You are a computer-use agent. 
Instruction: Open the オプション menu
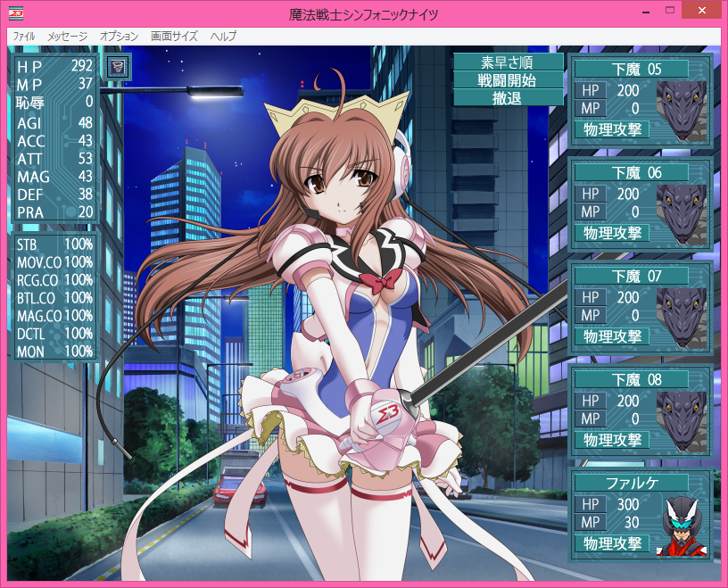coord(119,36)
